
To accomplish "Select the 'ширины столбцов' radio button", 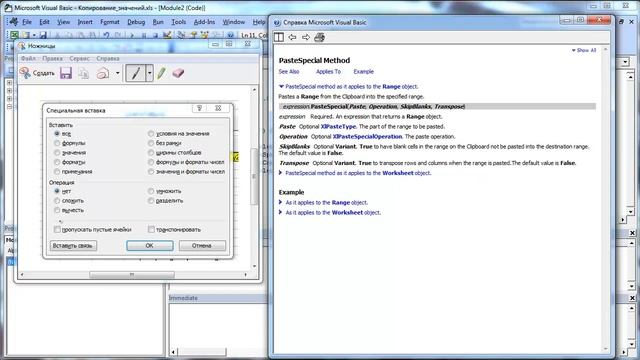I will (x=151, y=153).
